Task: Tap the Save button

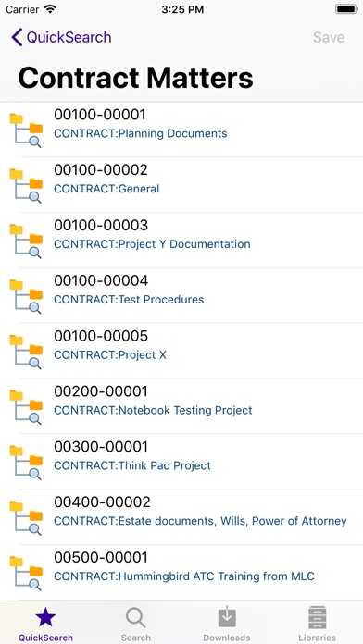Action: coord(329,37)
